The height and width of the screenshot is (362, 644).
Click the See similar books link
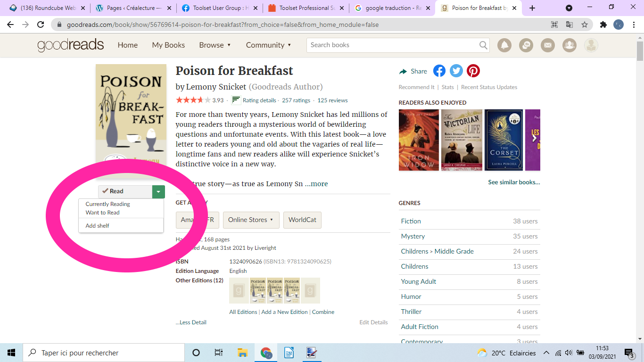[x=514, y=182]
